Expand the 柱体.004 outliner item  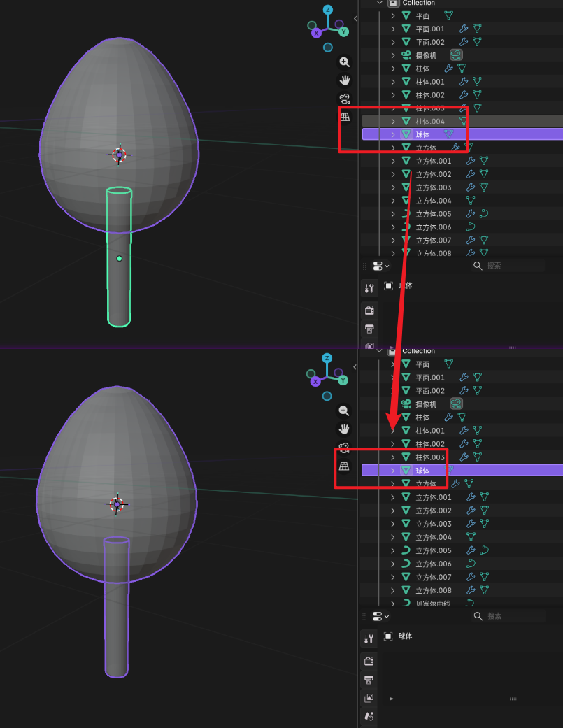(393, 122)
